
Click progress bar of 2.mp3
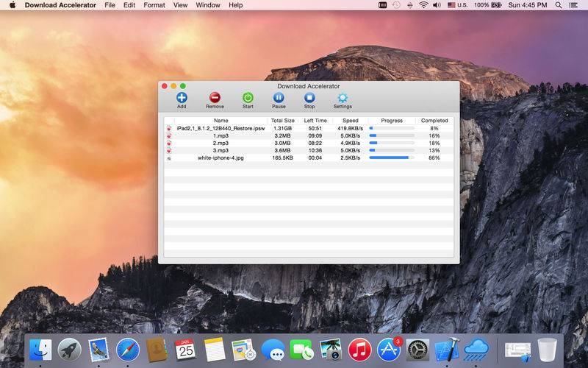tap(392, 143)
